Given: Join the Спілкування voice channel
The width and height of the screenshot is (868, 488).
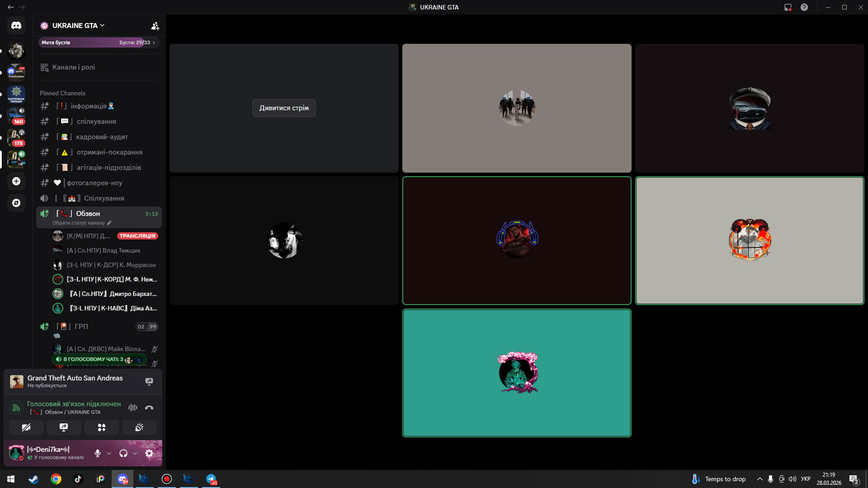Looking at the screenshot, I should click(x=98, y=198).
